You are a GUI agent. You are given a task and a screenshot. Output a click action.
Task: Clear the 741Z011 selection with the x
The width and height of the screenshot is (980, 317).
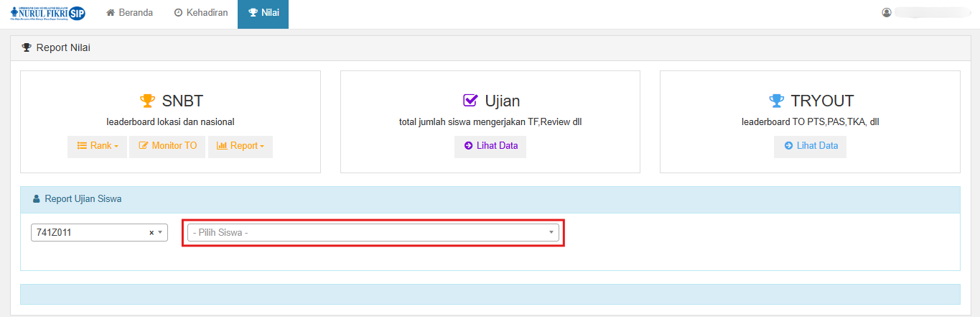coord(151,233)
